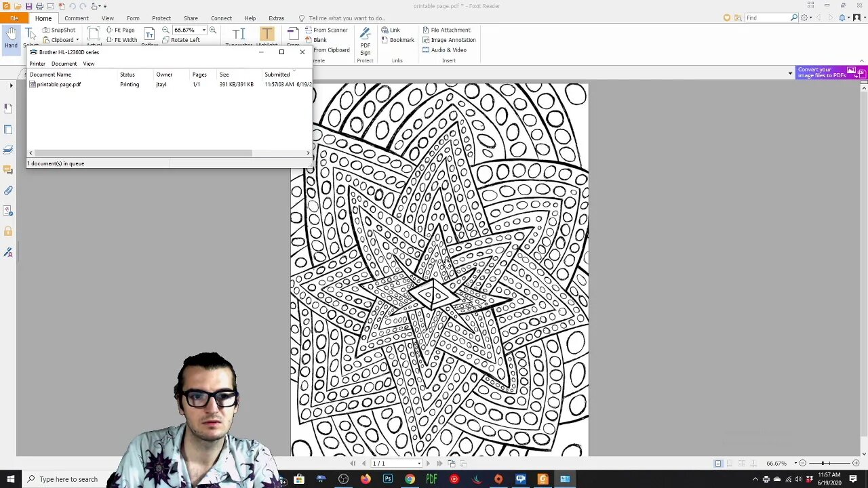
Task: Select the Highlight tool
Action: point(267,37)
